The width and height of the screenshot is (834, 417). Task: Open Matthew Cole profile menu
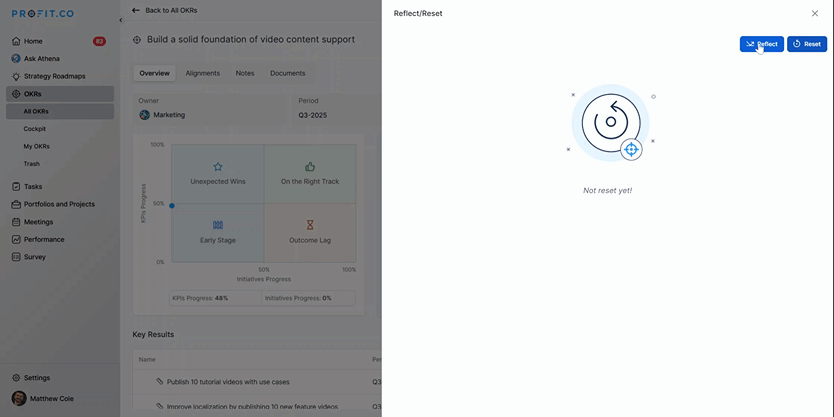pos(52,398)
